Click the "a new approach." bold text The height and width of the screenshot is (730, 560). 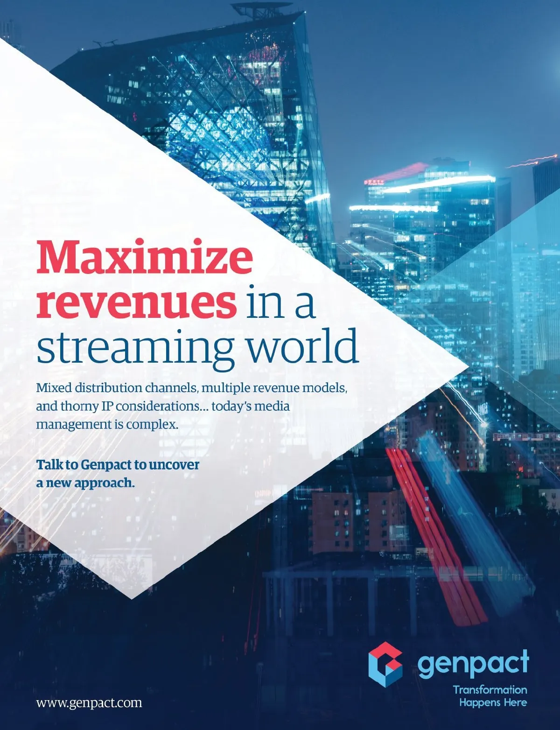(85, 483)
